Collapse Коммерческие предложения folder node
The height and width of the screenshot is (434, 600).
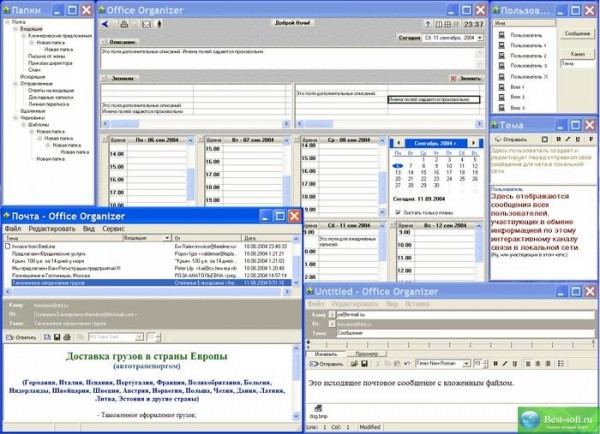pos(24,36)
